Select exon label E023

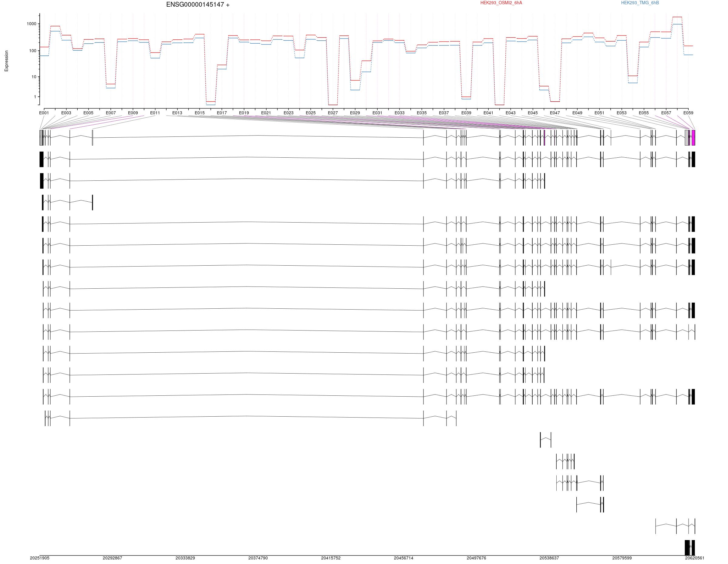tap(288, 113)
